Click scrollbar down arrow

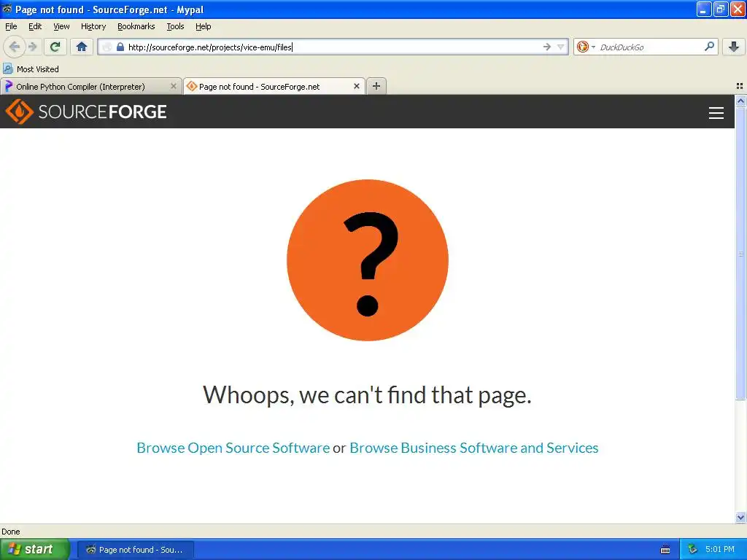740,517
